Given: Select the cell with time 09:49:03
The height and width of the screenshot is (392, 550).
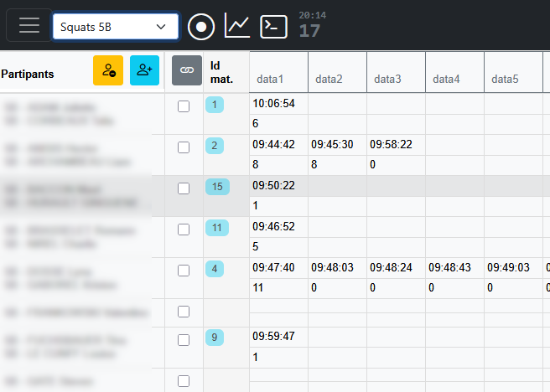Looking at the screenshot, I should coord(513,268).
